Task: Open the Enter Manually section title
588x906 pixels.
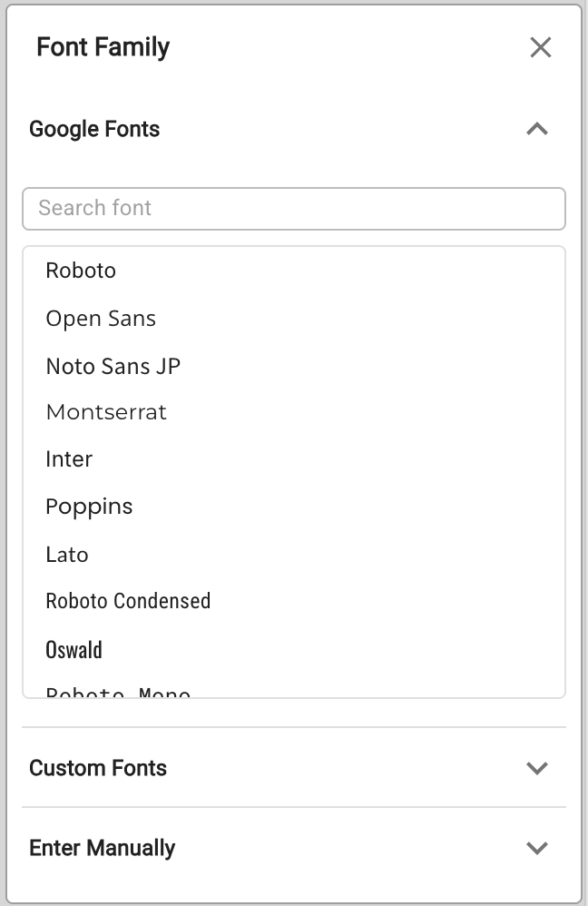Action: click(x=103, y=848)
